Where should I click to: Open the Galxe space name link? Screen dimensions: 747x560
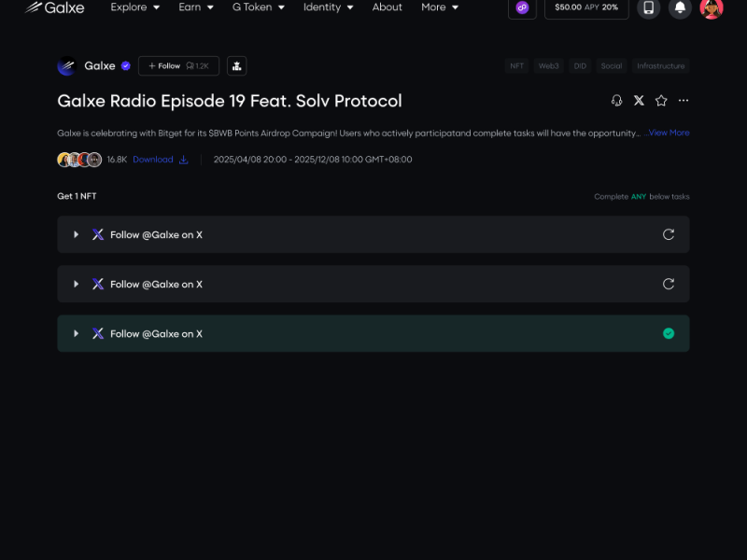[x=100, y=65]
